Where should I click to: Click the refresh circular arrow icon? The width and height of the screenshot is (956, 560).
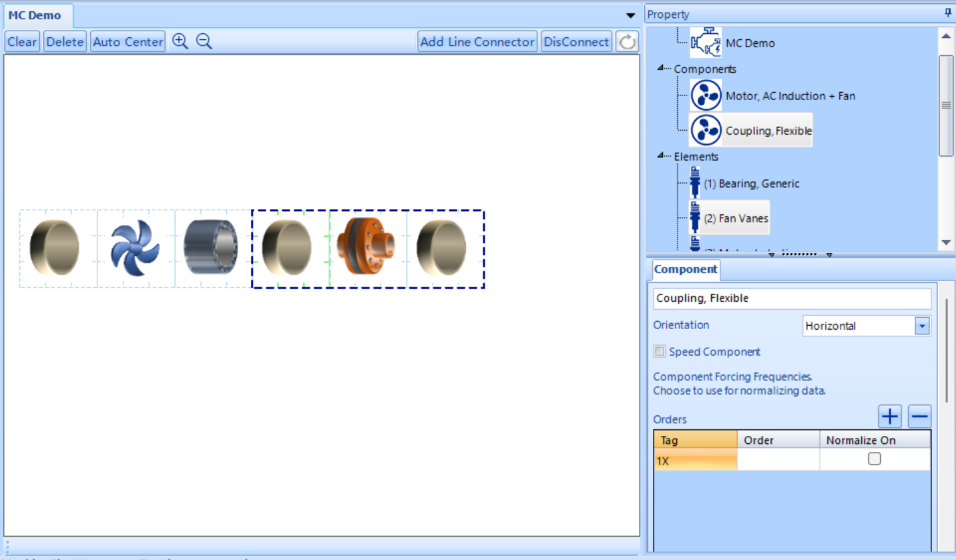point(627,42)
